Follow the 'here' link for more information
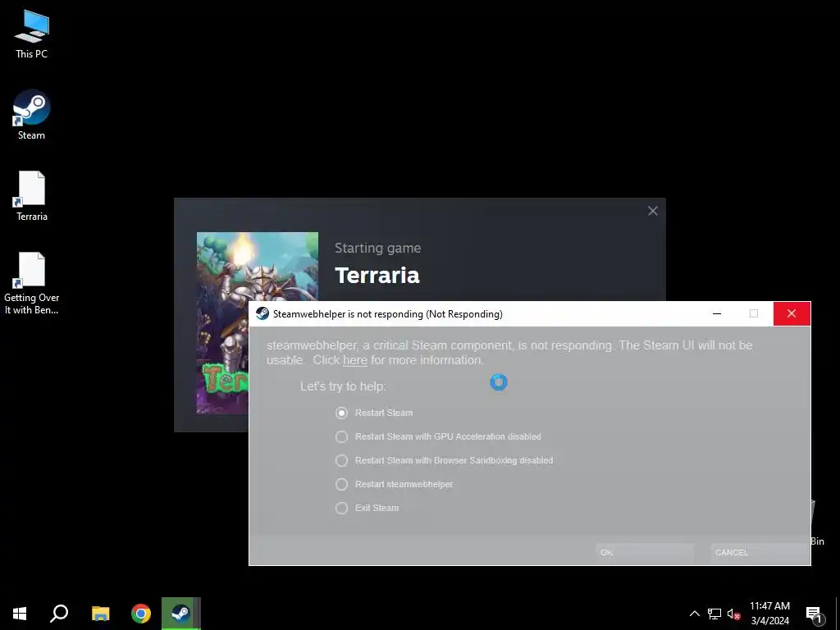Image resolution: width=840 pixels, height=630 pixels. click(355, 361)
